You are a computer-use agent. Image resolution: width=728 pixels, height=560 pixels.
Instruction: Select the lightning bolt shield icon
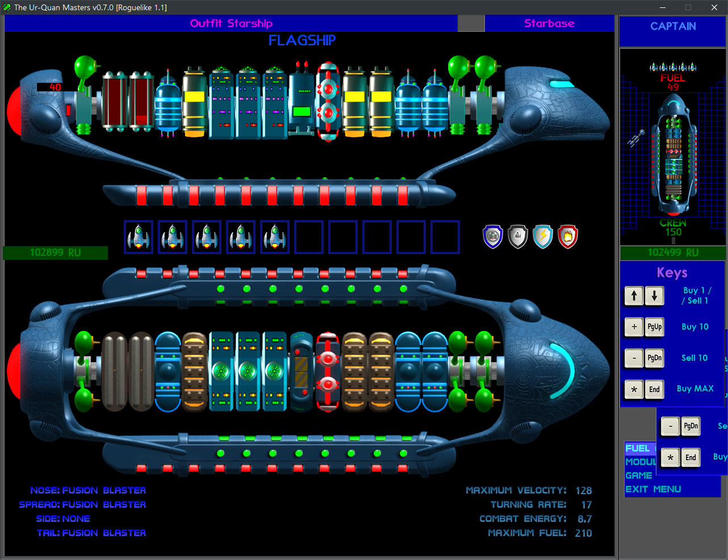[543, 237]
